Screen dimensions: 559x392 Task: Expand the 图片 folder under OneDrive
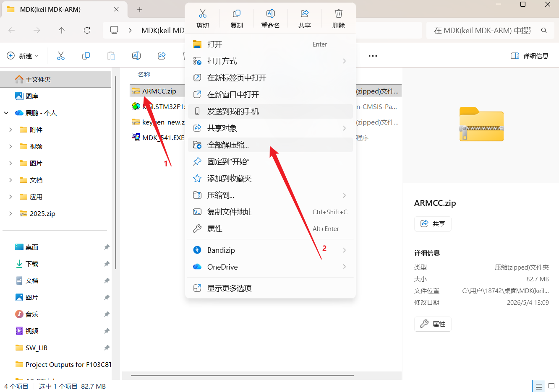[10, 163]
